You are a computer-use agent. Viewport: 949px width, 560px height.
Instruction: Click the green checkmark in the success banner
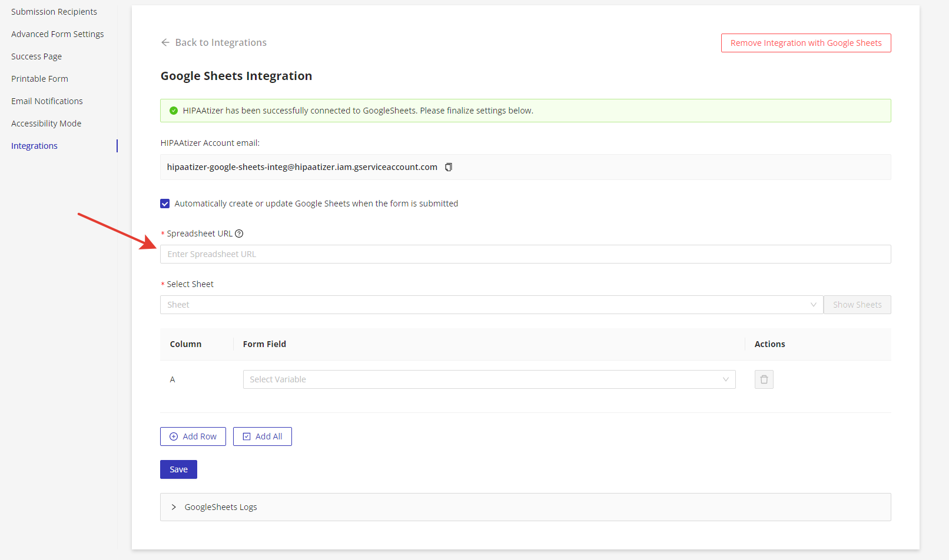174,110
